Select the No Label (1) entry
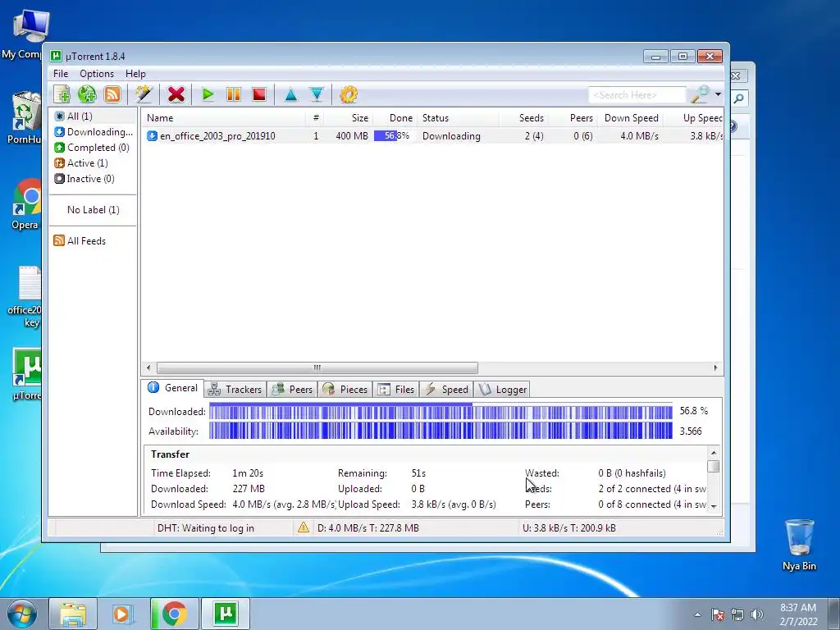840x630 pixels. [x=94, y=210]
